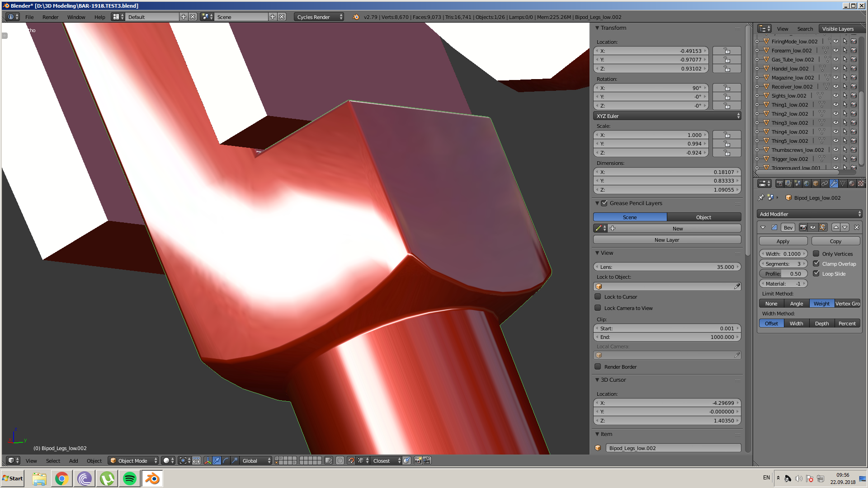
Task: Open the Render menu
Action: tap(50, 17)
